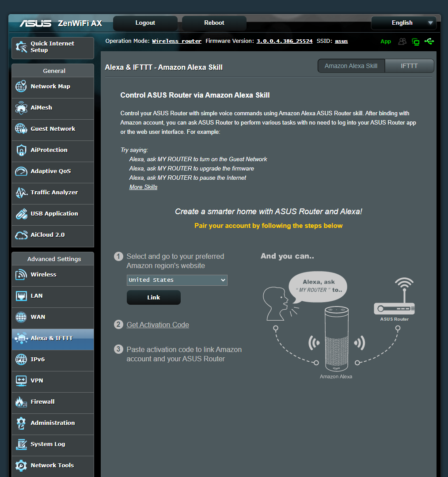Click the Alexa speech bubble illustration
Image resolution: width=448 pixels, height=477 pixels.
pyautogui.click(x=318, y=287)
